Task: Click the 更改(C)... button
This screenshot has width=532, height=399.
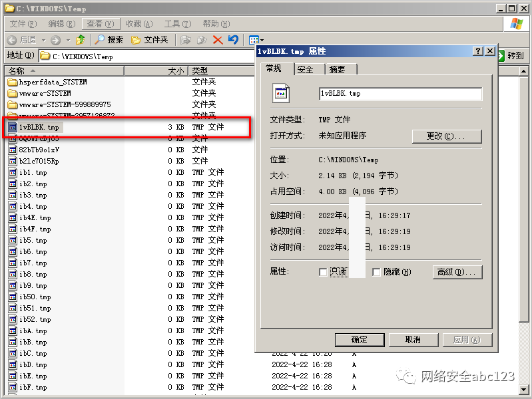Action: [447, 136]
